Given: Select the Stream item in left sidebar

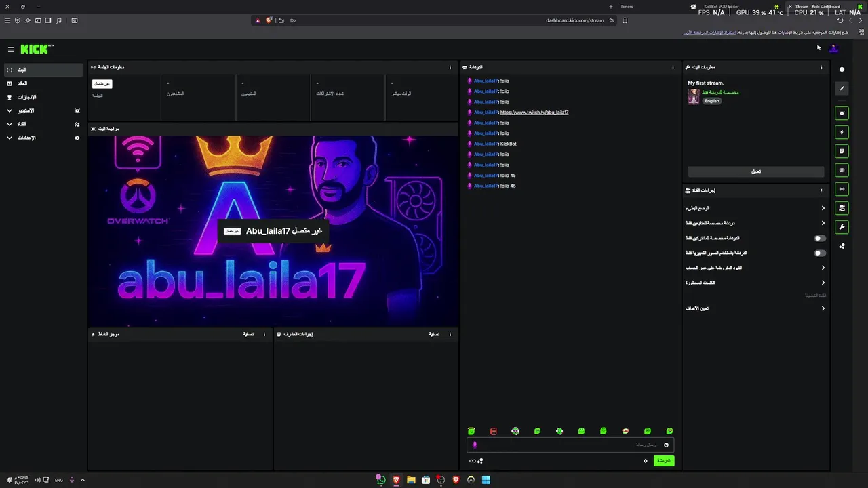Looking at the screenshot, I should coord(43,70).
